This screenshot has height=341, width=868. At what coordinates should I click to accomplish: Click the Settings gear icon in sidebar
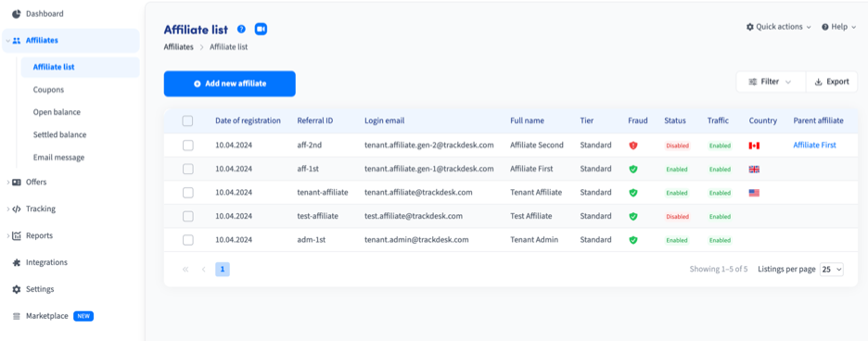pyautogui.click(x=16, y=289)
